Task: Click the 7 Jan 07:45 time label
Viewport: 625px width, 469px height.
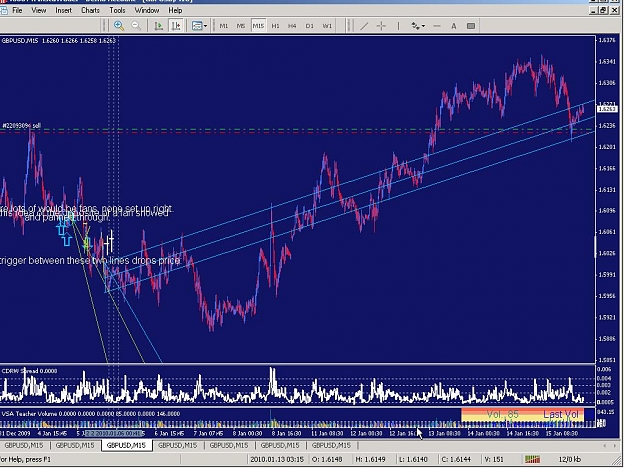Action: 210,433
